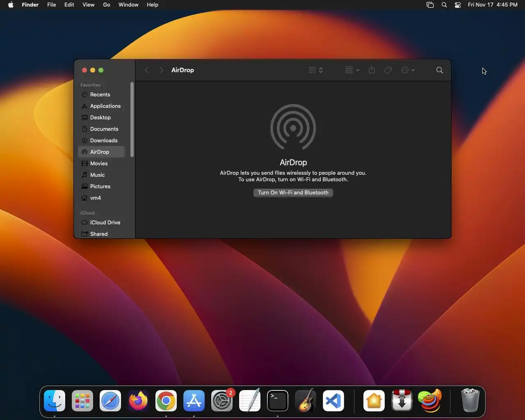
Task: Open the Window menu
Action: point(128,5)
